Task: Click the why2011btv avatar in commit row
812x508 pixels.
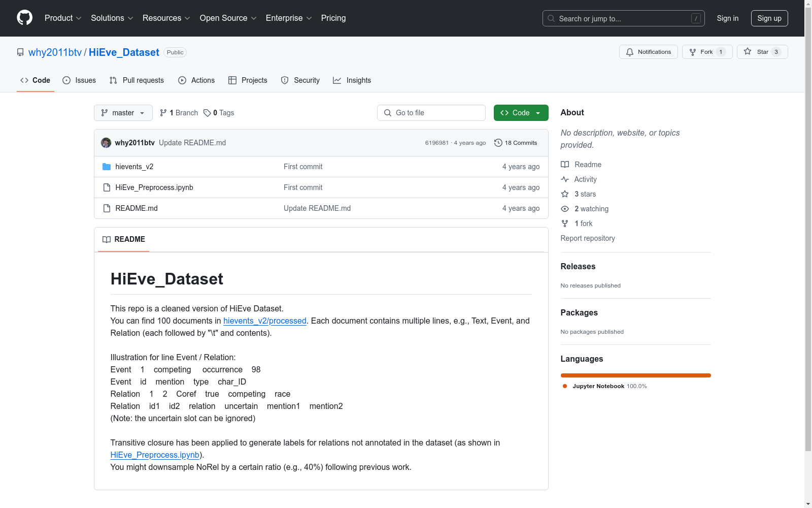Action: pyautogui.click(x=106, y=143)
